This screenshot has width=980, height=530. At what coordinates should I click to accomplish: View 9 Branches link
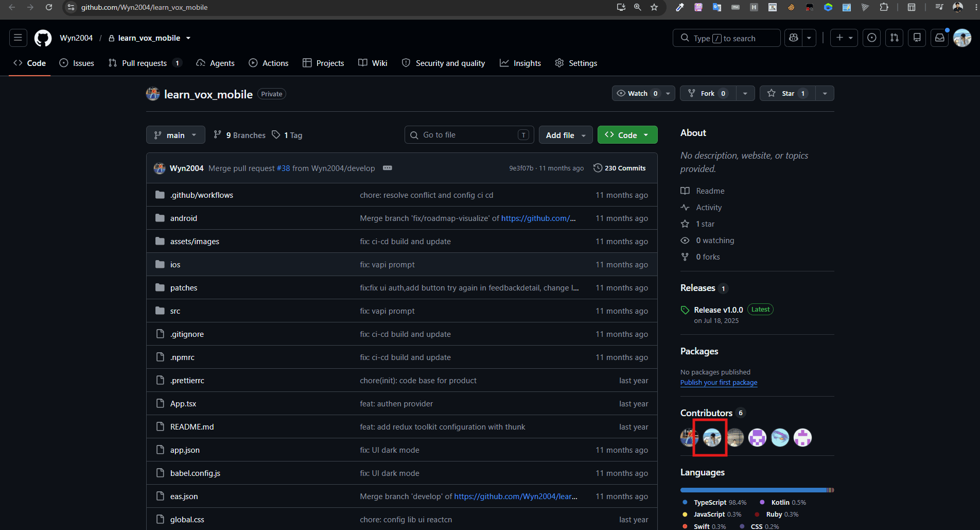[240, 135]
